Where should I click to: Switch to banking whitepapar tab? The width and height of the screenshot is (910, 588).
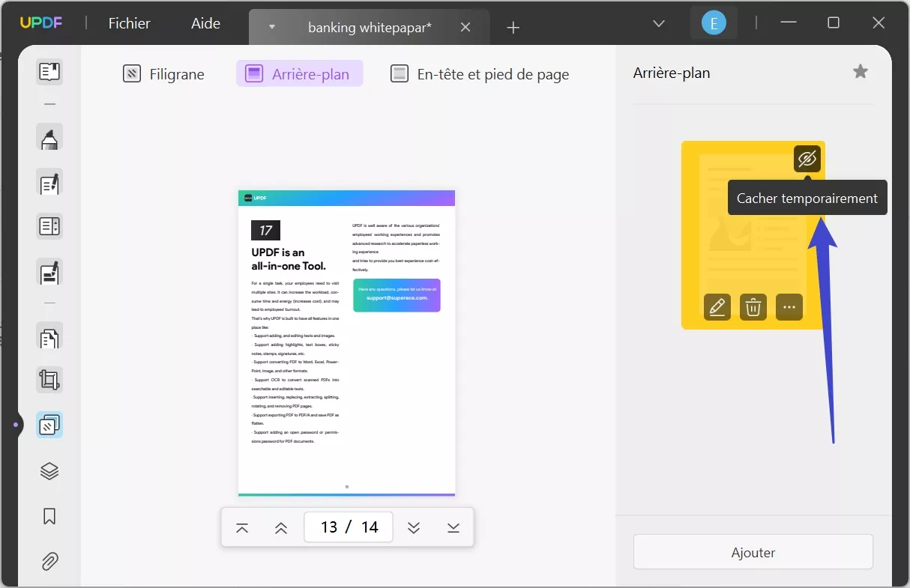click(370, 27)
